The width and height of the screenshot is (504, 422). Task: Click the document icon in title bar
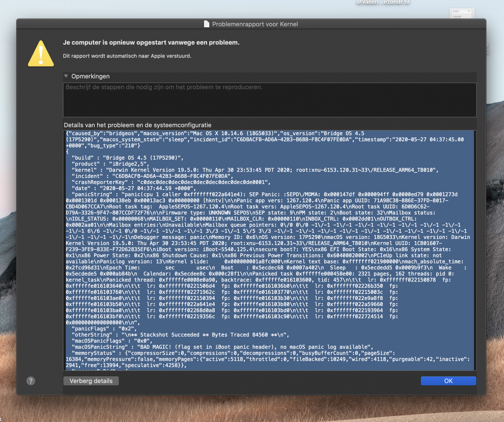click(x=206, y=24)
